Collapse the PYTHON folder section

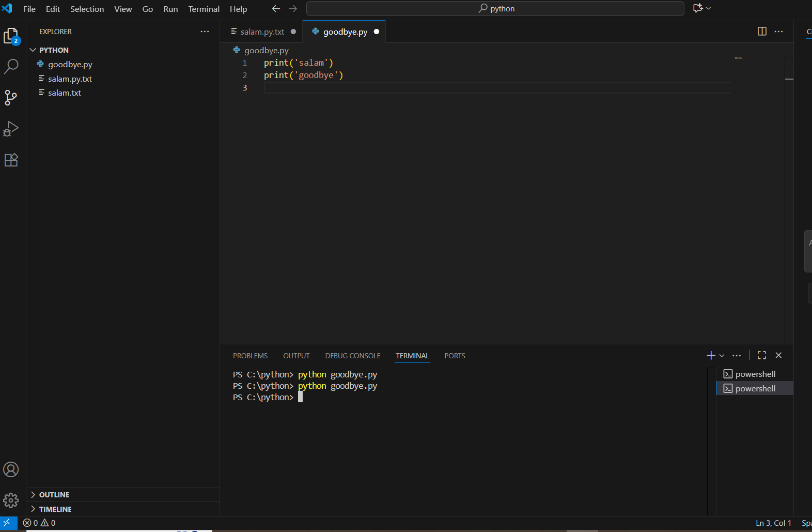54,50
